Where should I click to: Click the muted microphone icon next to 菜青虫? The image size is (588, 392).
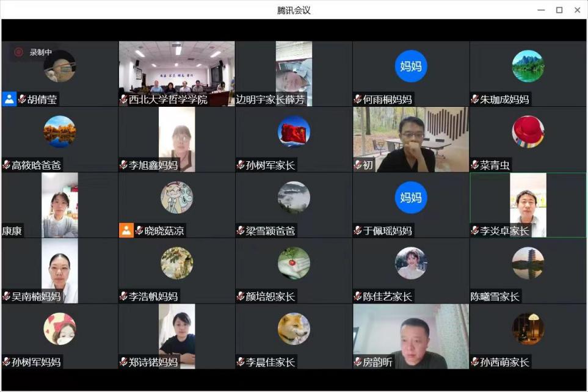[475, 165]
